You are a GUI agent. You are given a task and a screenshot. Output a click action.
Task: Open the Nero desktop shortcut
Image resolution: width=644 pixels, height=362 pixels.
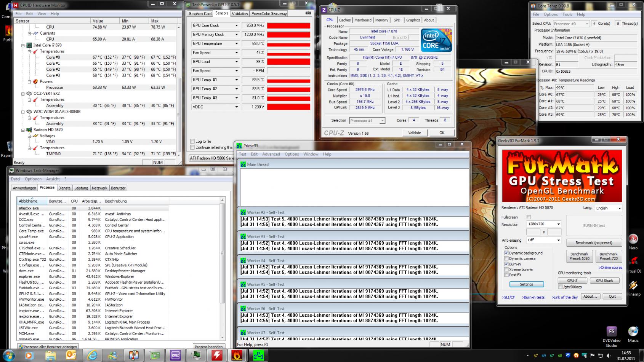tap(633, 242)
